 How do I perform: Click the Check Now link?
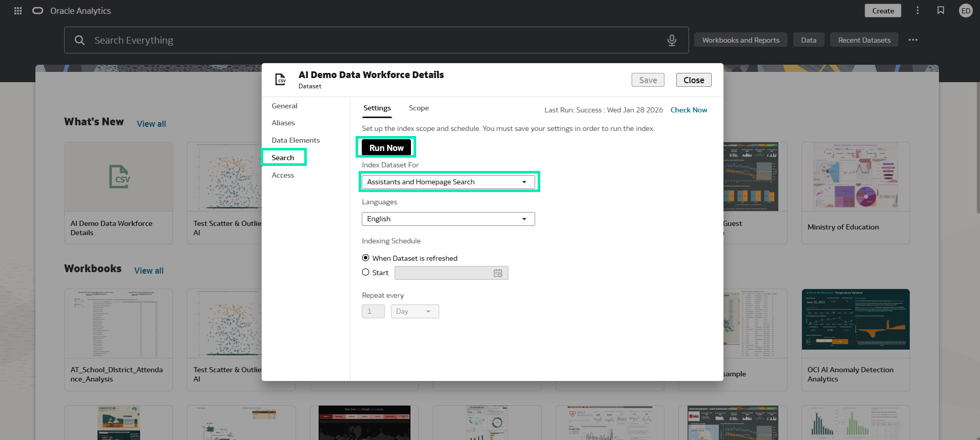coord(689,110)
